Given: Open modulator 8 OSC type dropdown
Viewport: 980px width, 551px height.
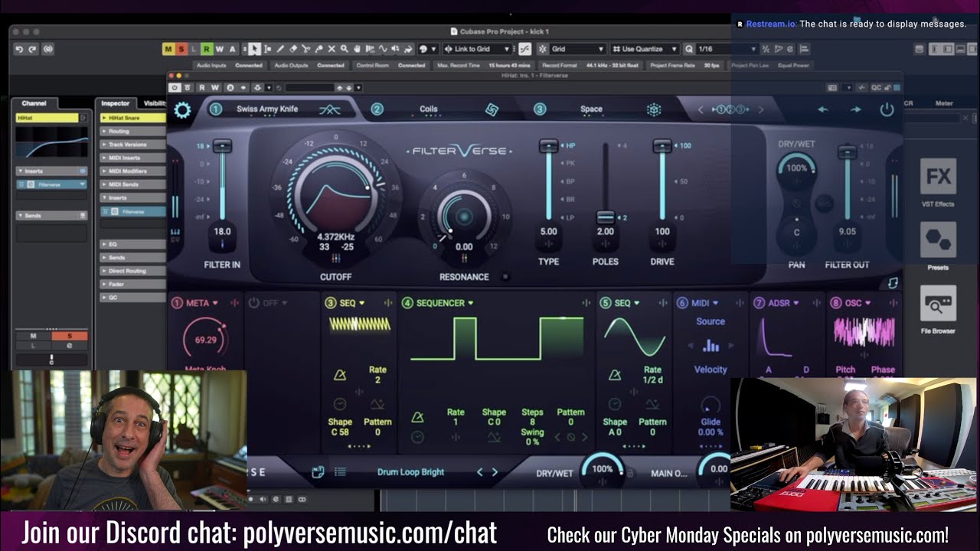Looking at the screenshot, I should (x=857, y=303).
